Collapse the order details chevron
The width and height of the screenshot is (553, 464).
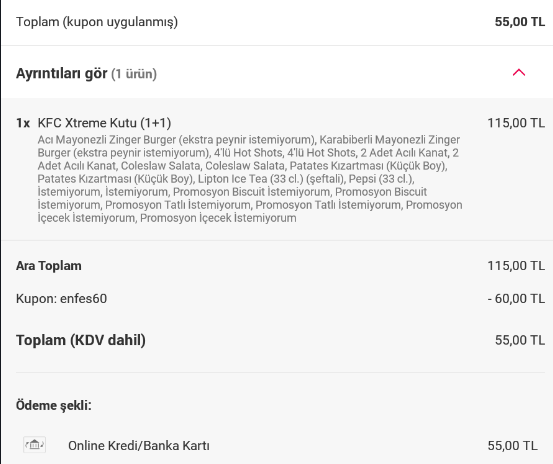[518, 73]
